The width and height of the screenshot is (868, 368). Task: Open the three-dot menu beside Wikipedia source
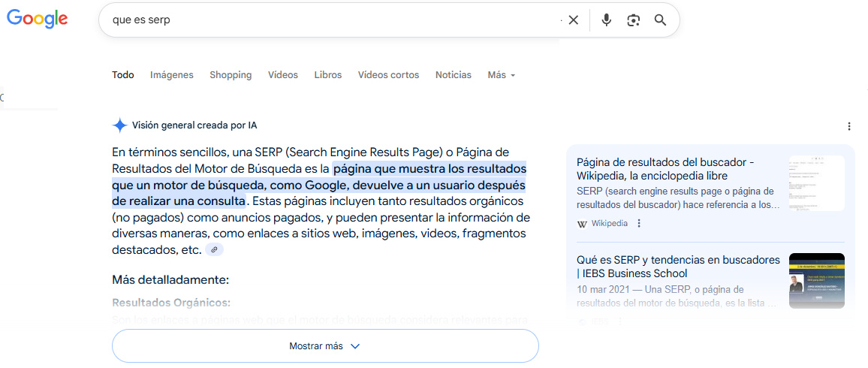tap(639, 224)
